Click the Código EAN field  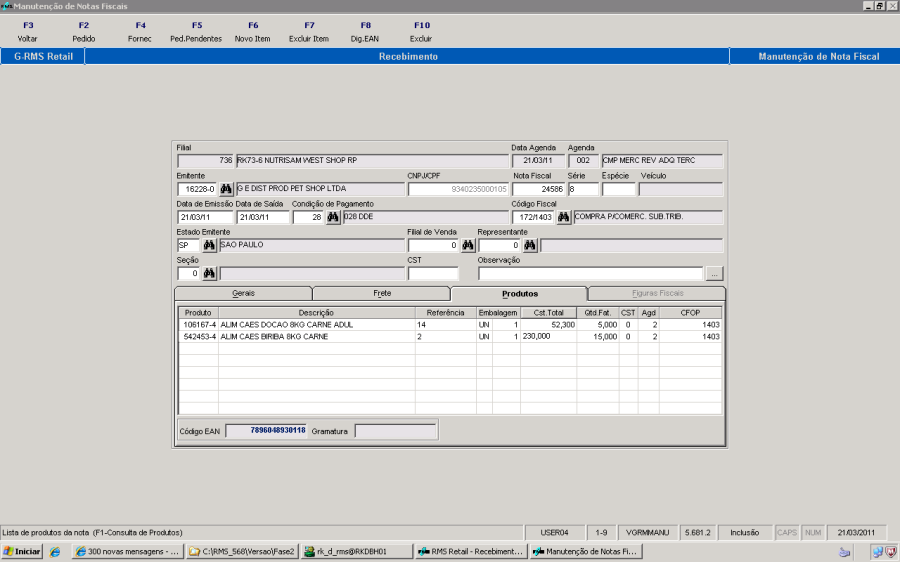pyautogui.click(x=266, y=431)
